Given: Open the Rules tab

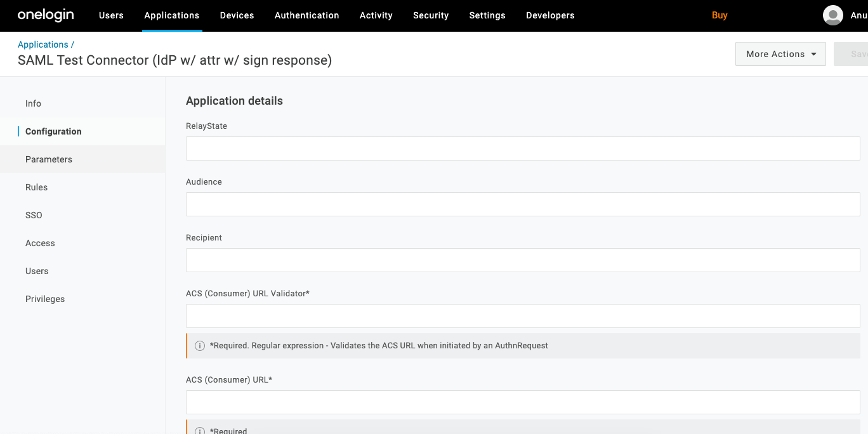Looking at the screenshot, I should (x=36, y=187).
